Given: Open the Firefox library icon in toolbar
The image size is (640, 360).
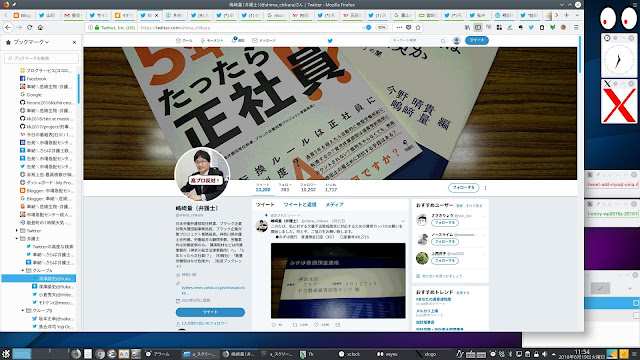Looking at the screenshot, I should tap(467, 27).
